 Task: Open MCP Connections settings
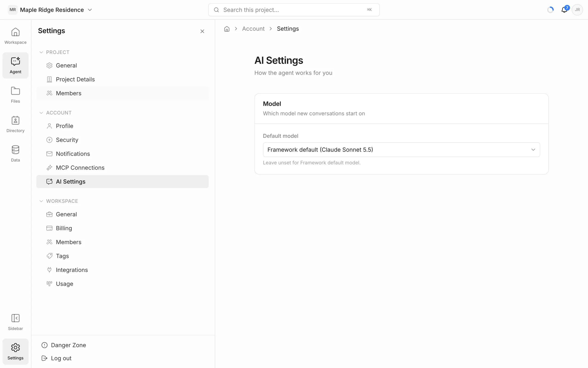click(x=122, y=167)
